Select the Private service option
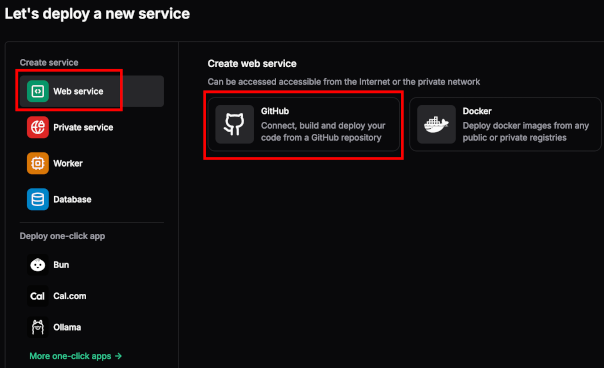This screenshot has height=368, width=604. 92,127
